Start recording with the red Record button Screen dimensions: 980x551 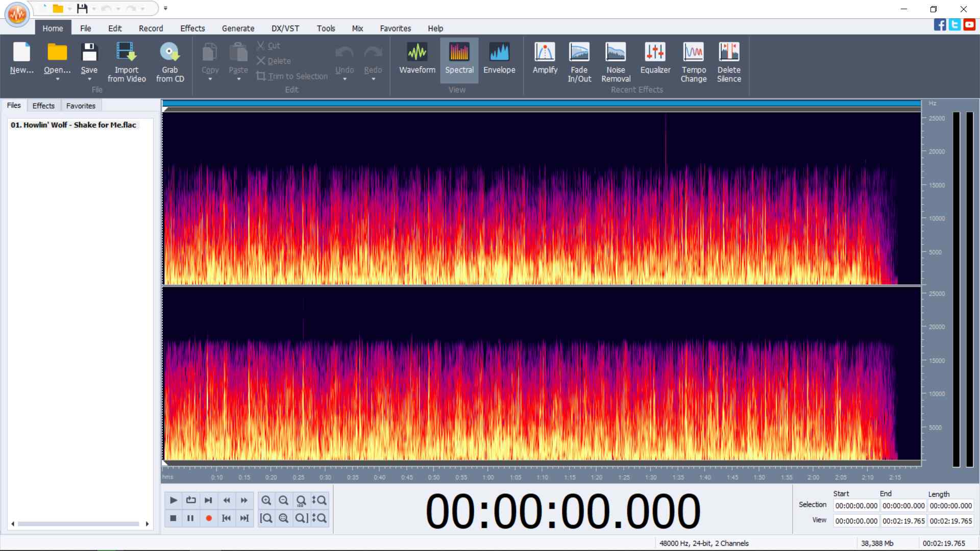tap(209, 518)
